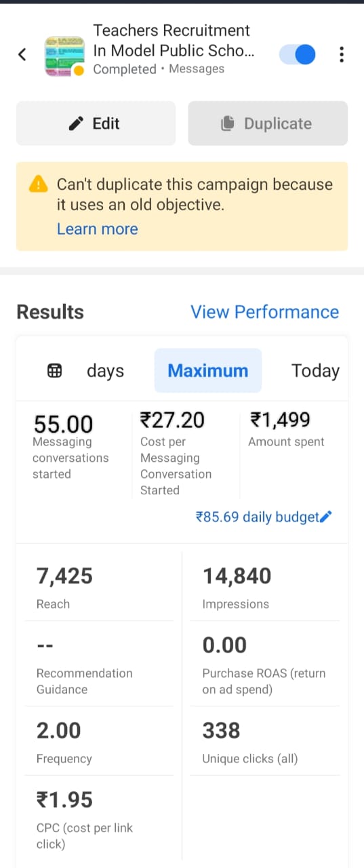Switch to the Today tab
The image size is (364, 868).
click(315, 371)
